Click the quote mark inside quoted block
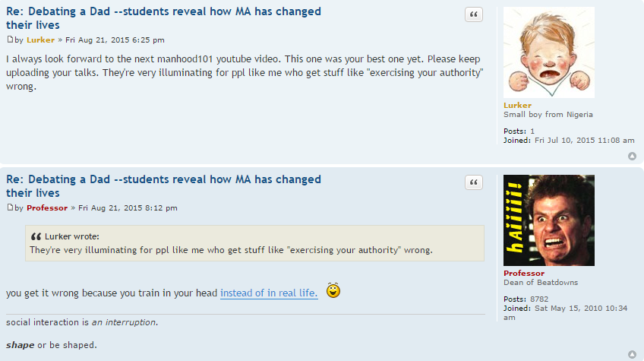Screen dimensions: 644x361 [36, 236]
